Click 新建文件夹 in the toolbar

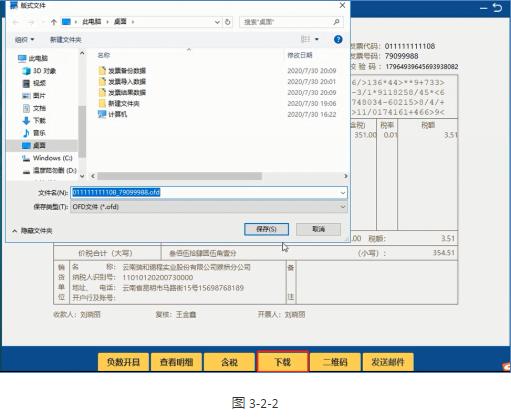tap(65, 40)
